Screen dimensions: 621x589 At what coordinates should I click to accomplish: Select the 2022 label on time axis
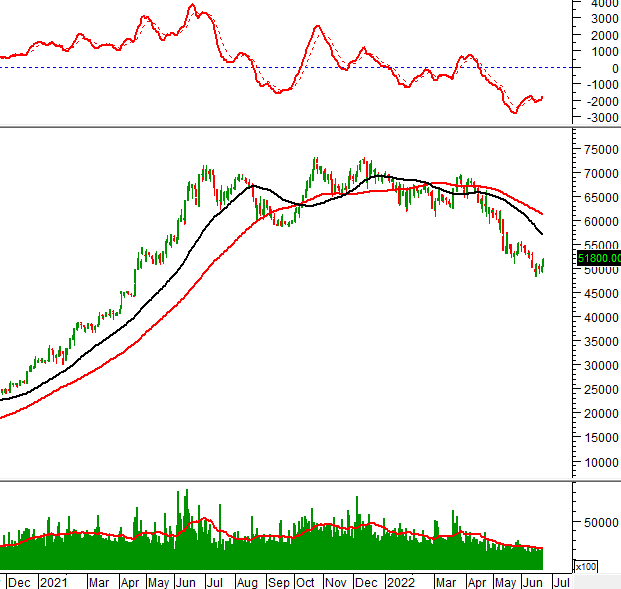403,581
